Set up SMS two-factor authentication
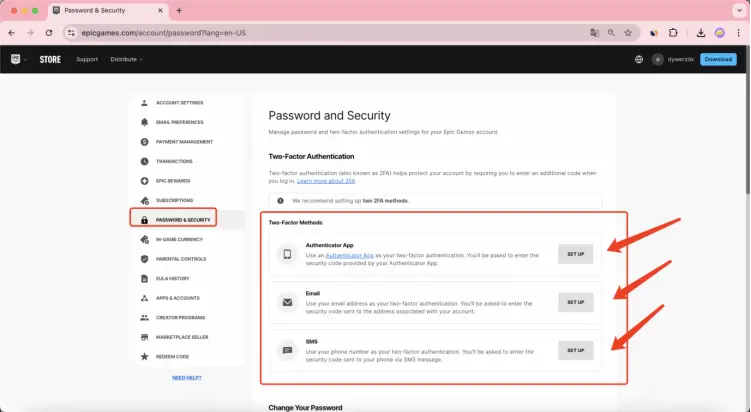The width and height of the screenshot is (751, 412). click(575, 350)
